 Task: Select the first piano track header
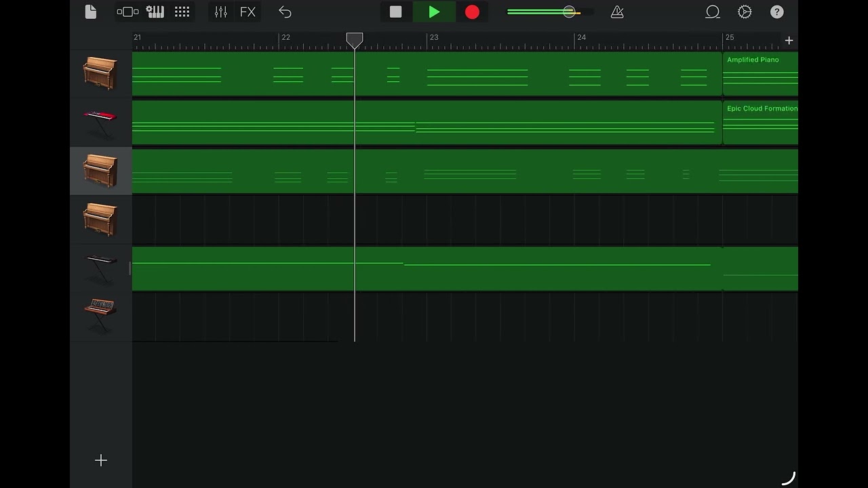101,74
